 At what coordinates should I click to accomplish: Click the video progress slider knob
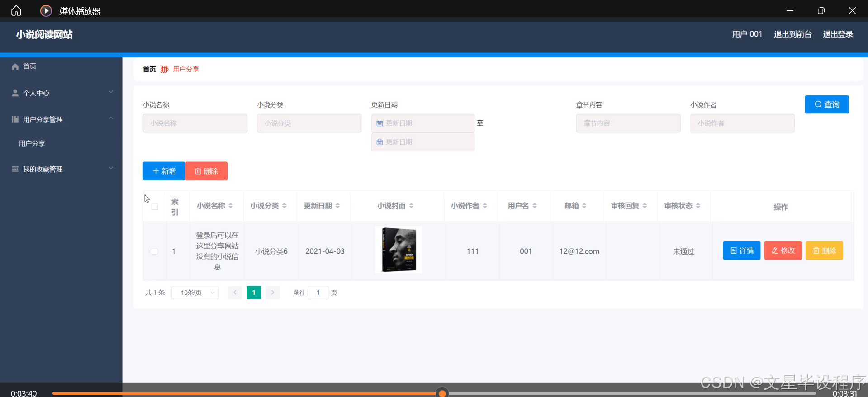point(442,393)
